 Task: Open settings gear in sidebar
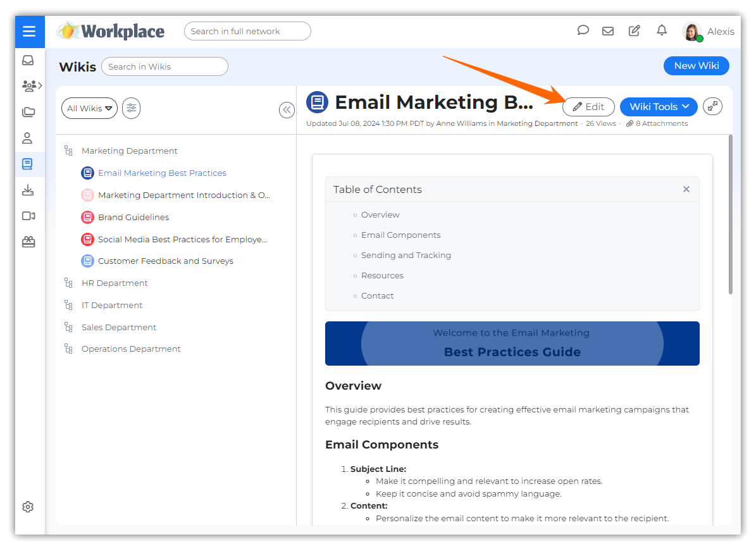(x=28, y=507)
